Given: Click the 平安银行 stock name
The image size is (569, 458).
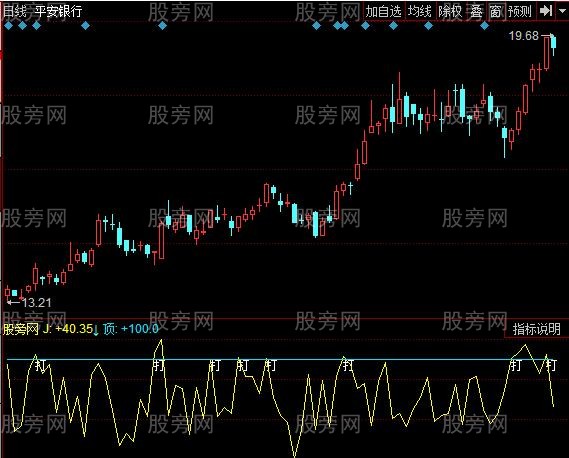Looking at the screenshot, I should tap(58, 11).
